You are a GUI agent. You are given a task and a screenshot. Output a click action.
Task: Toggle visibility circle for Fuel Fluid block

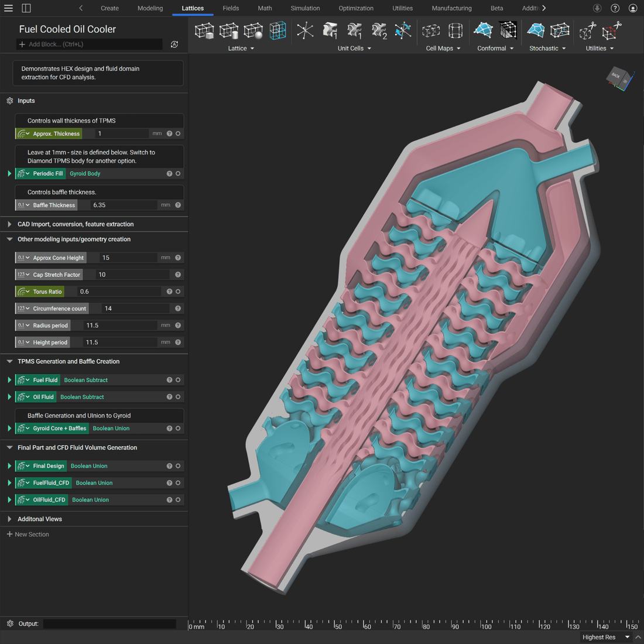178,380
